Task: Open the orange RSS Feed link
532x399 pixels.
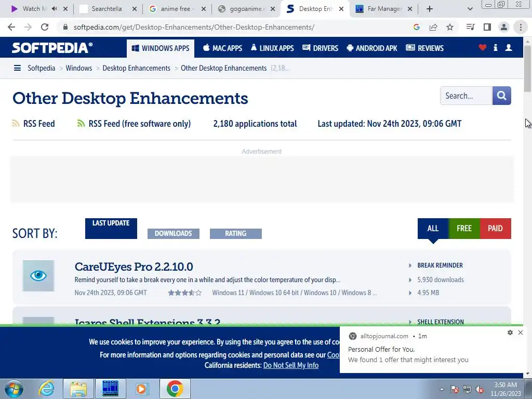Action: coord(34,124)
